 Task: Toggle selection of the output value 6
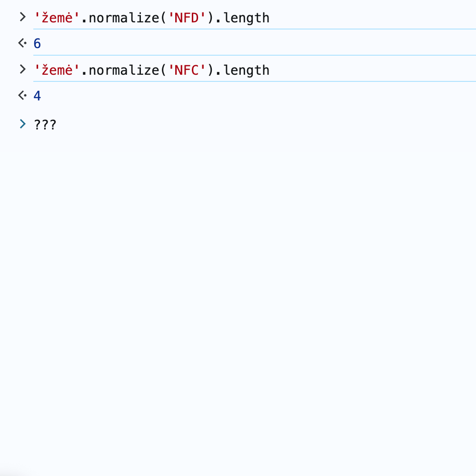click(x=37, y=43)
